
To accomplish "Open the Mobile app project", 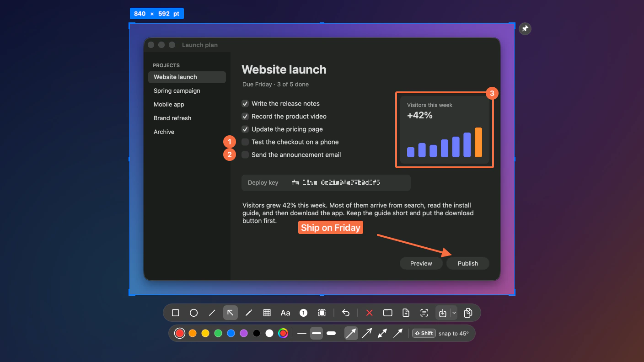I will tap(187, 104).
